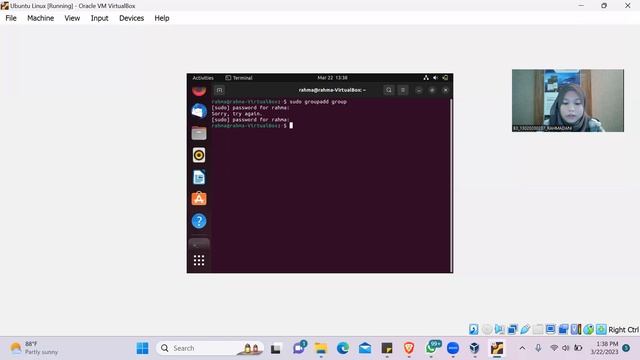The width and height of the screenshot is (640, 360).
Task: Open WhatsApp from the taskbar
Action: 432,348
